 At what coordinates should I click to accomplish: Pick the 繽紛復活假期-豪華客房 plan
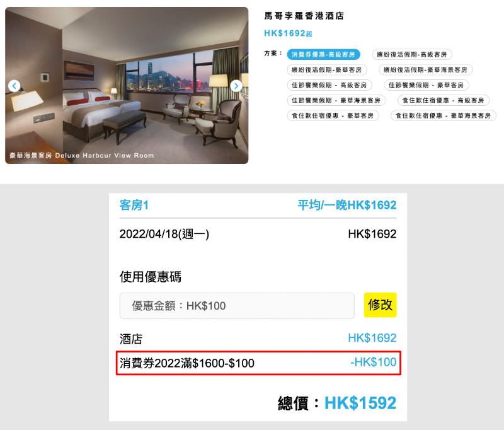(x=326, y=70)
